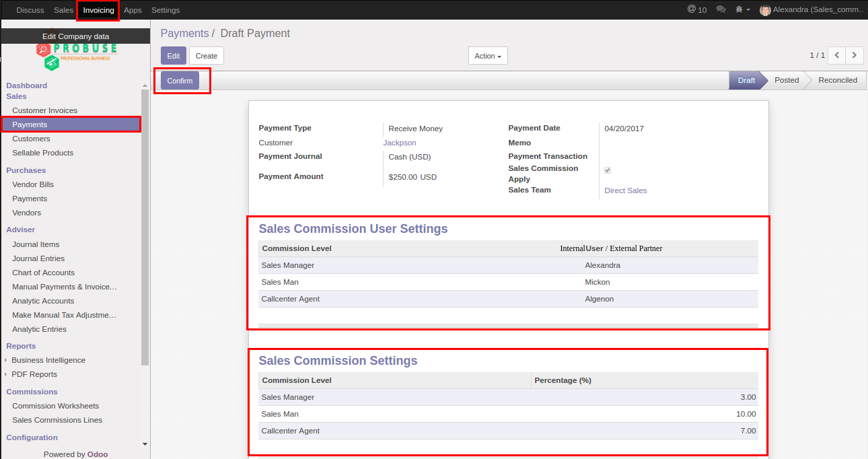868x459 pixels.
Task: Open the Action dropdown
Action: click(488, 56)
